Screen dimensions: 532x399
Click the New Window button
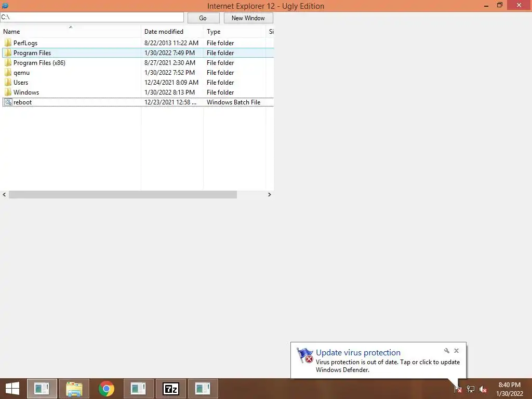pyautogui.click(x=248, y=18)
